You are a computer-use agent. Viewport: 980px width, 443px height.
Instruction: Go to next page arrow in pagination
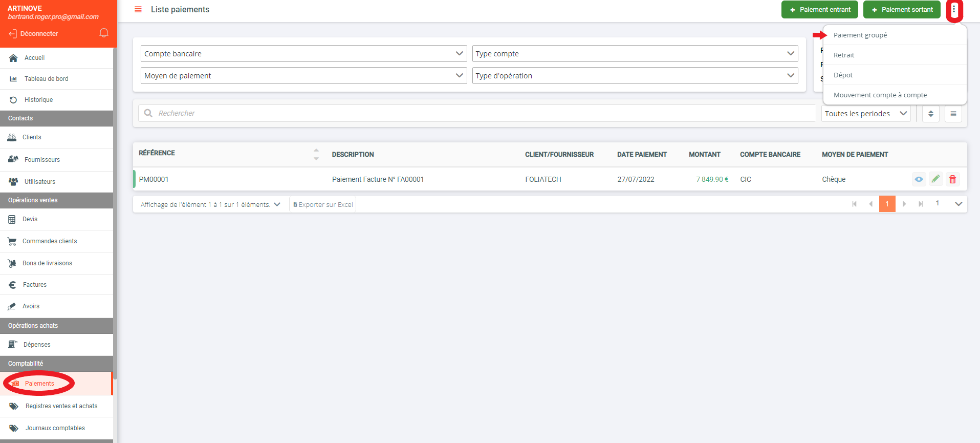[x=904, y=204]
